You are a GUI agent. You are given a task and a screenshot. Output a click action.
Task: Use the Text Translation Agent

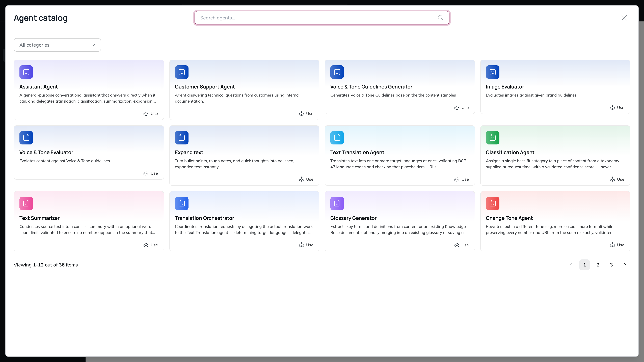click(x=462, y=179)
